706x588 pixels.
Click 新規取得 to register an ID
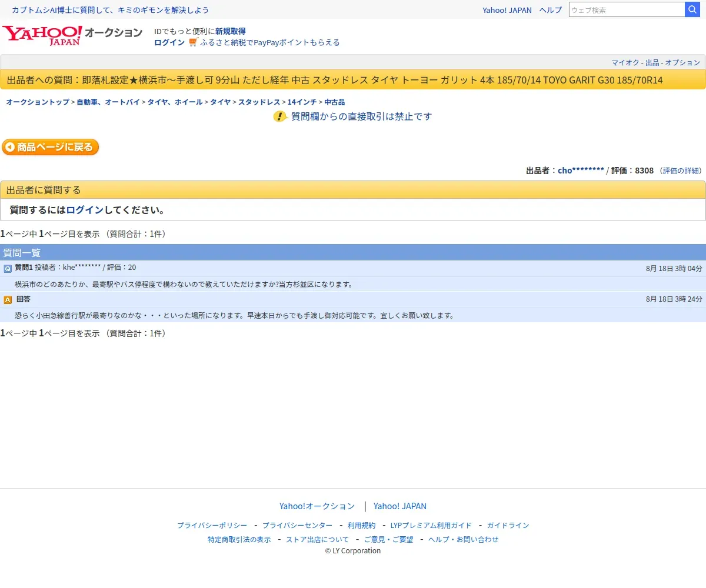point(231,31)
